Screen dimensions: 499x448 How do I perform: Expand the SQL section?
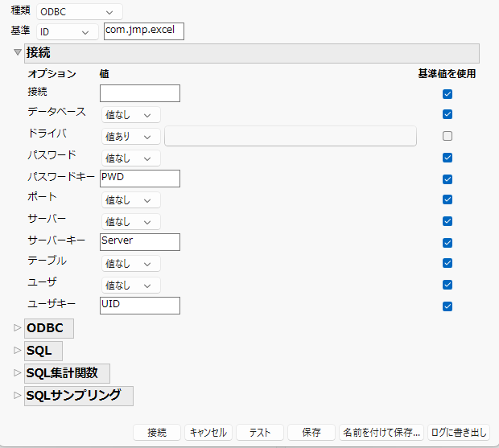[17, 351]
